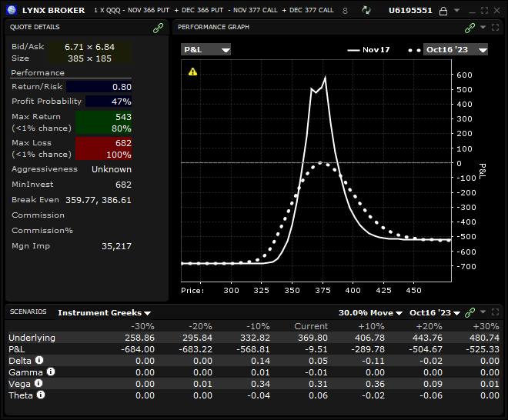Click the -10% Delta value 0.14
Image resolution: width=508 pixels, height=420 pixels.
click(x=260, y=361)
